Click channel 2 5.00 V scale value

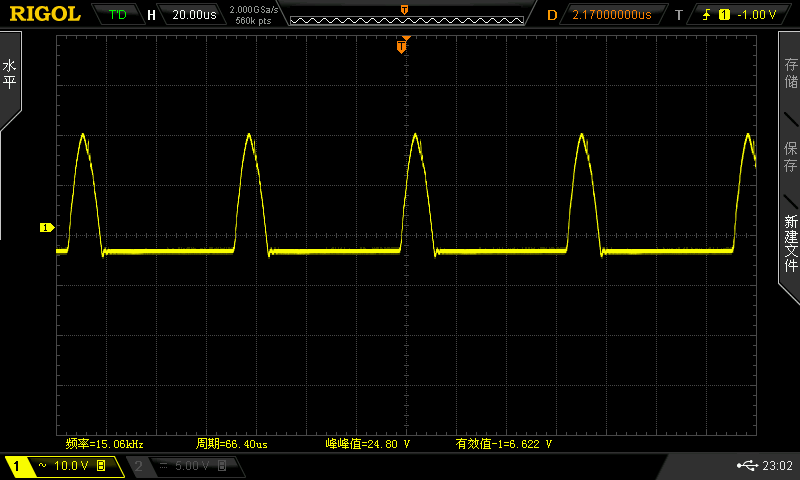pyautogui.click(x=192, y=466)
